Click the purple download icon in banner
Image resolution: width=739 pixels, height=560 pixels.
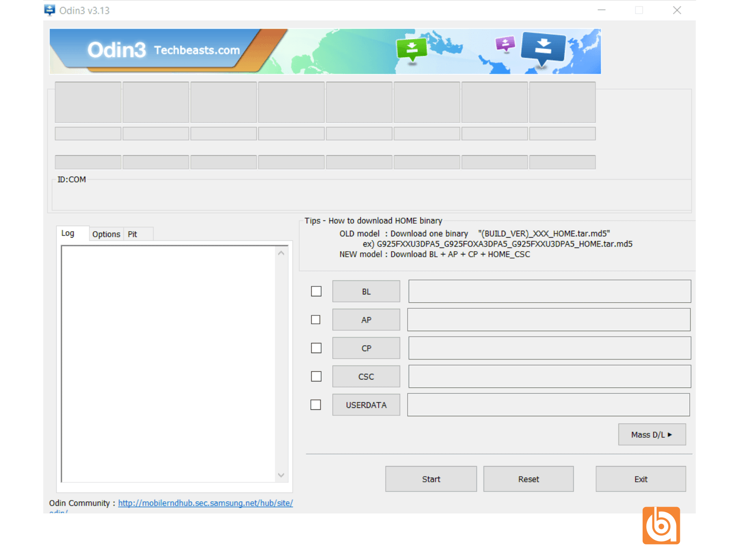point(505,45)
